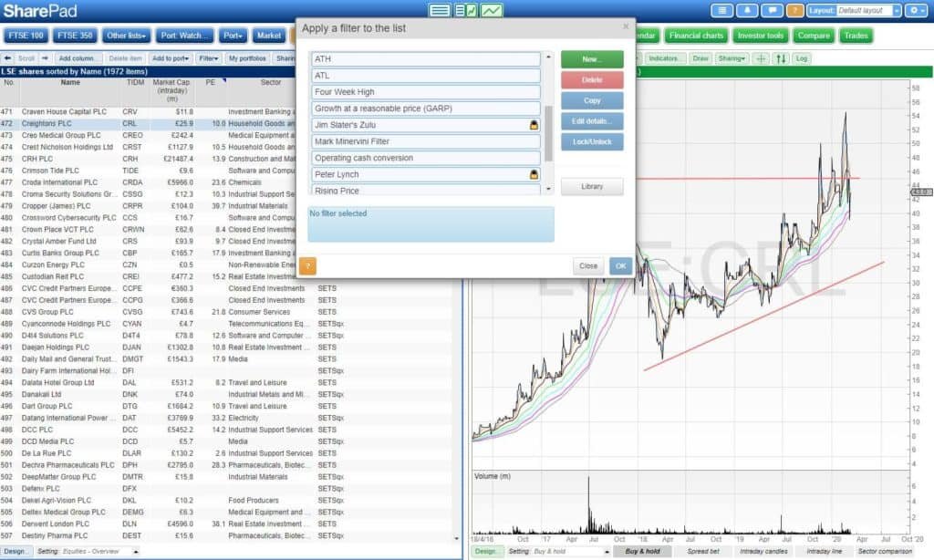The height and width of the screenshot is (560, 934).
Task: Copy the selected filter
Action: point(592,100)
